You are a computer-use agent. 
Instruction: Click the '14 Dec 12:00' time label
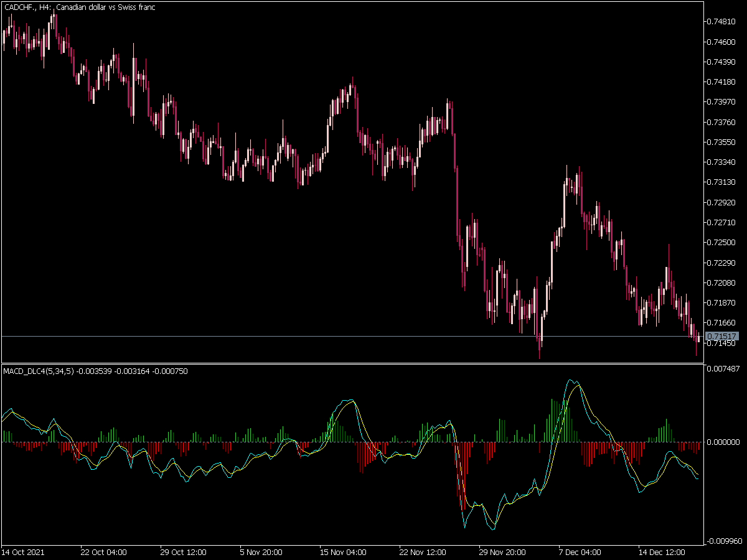tap(661, 552)
